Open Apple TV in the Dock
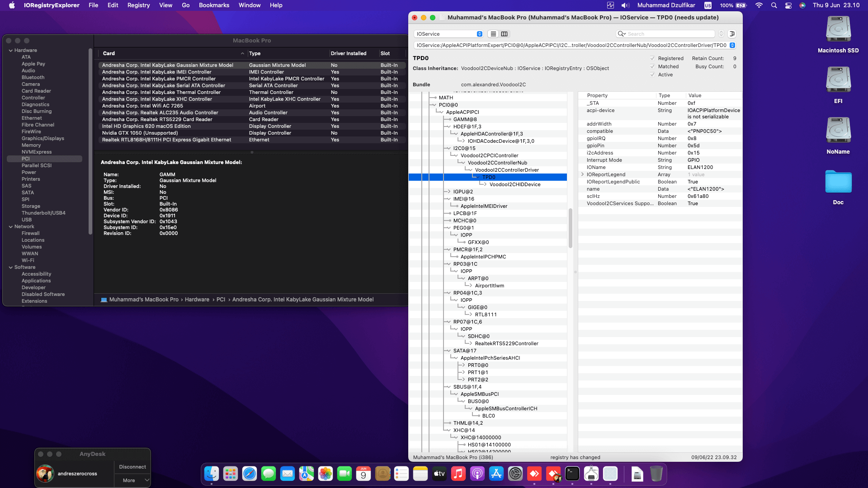The image size is (868, 488). coord(439,474)
